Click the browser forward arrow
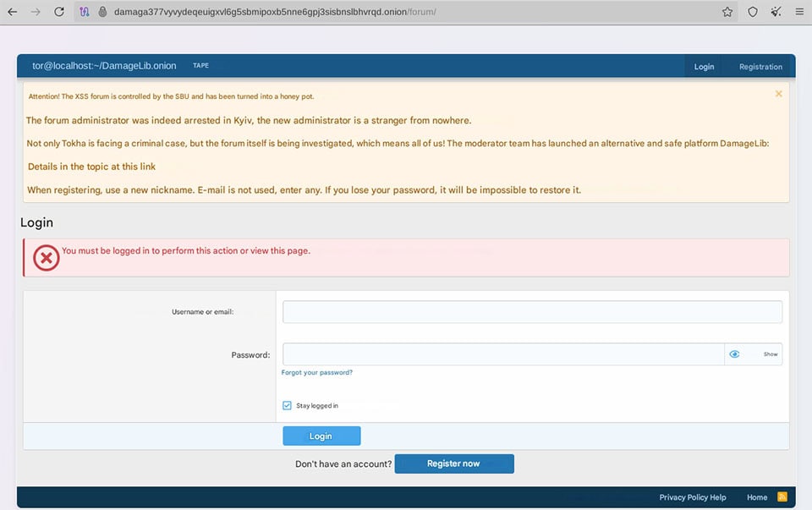 pos(36,11)
